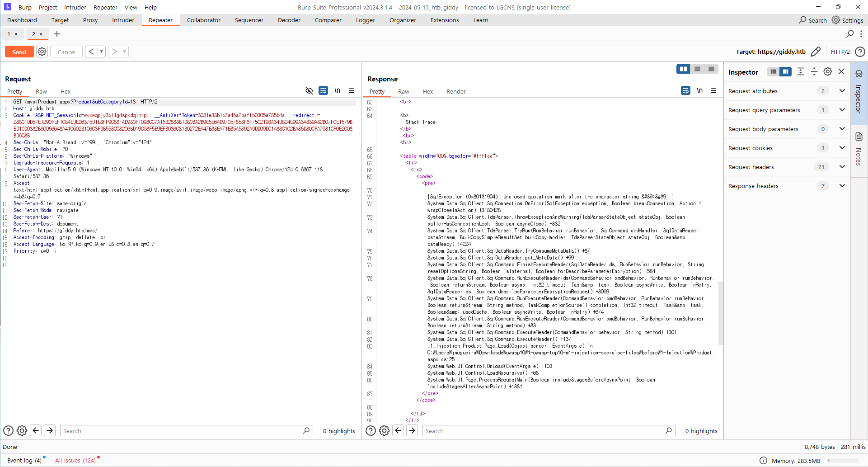This screenshot has width=868, height=467.
Task: Dock Inspector to the left side
Action: [773, 71]
